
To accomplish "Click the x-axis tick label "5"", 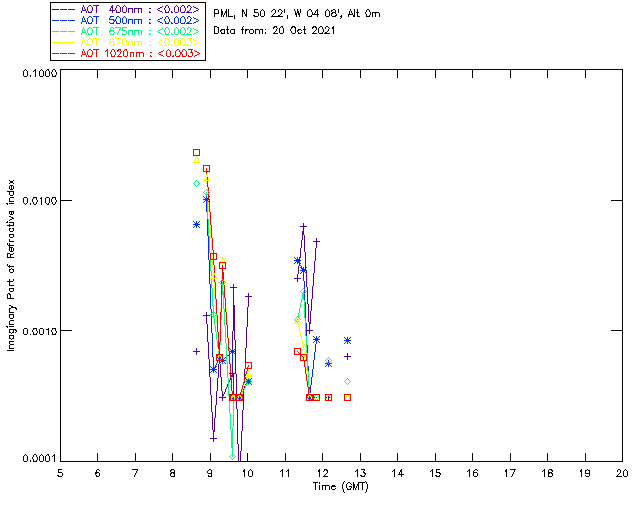I will click(60, 473).
